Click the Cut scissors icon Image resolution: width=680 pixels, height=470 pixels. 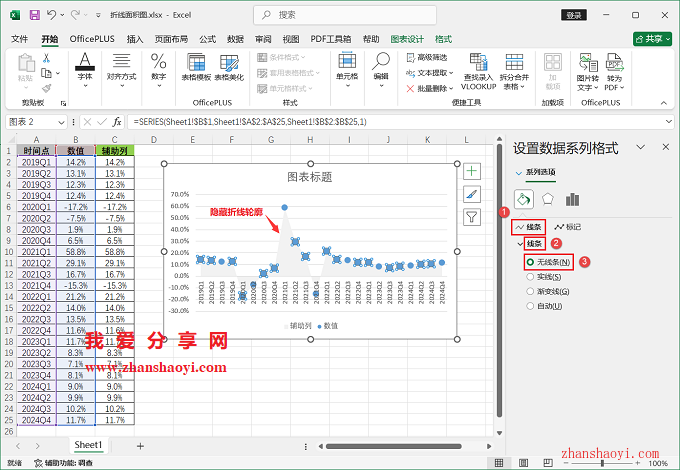pyautogui.click(x=46, y=58)
